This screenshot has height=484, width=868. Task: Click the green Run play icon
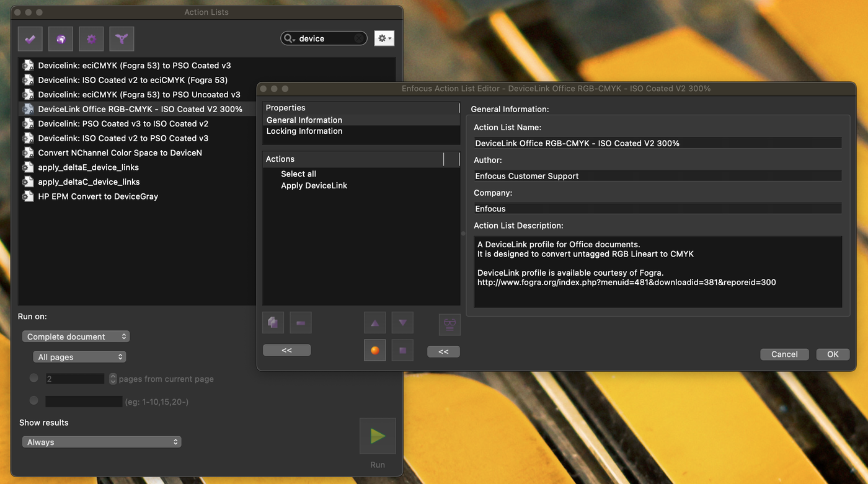click(378, 436)
